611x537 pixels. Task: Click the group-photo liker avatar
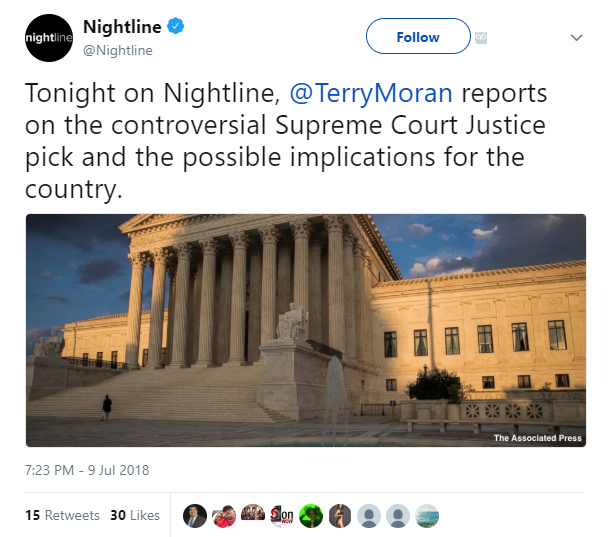(253, 516)
